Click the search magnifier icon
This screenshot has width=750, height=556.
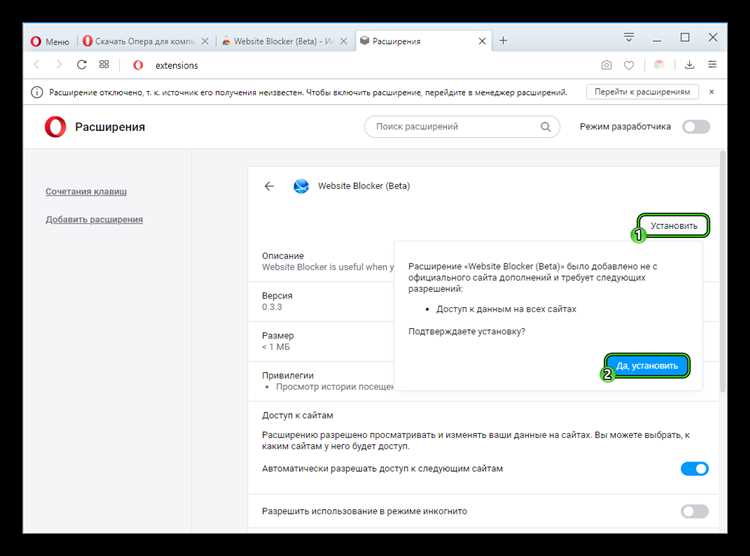(x=545, y=127)
